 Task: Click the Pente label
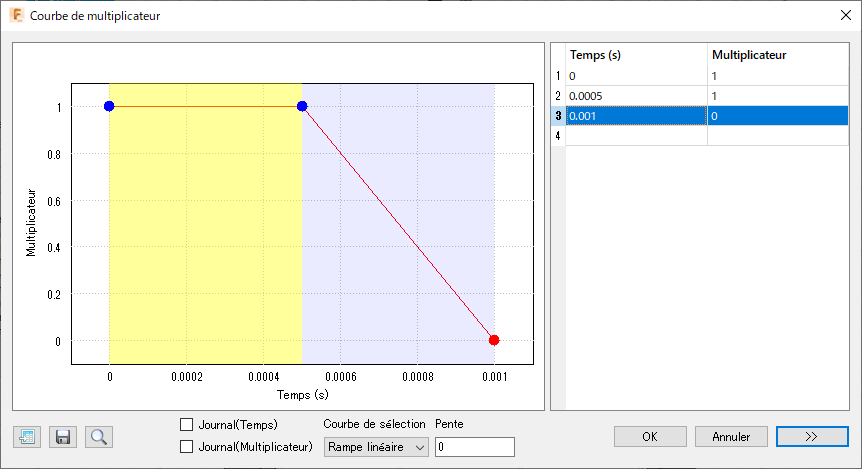(x=449, y=424)
